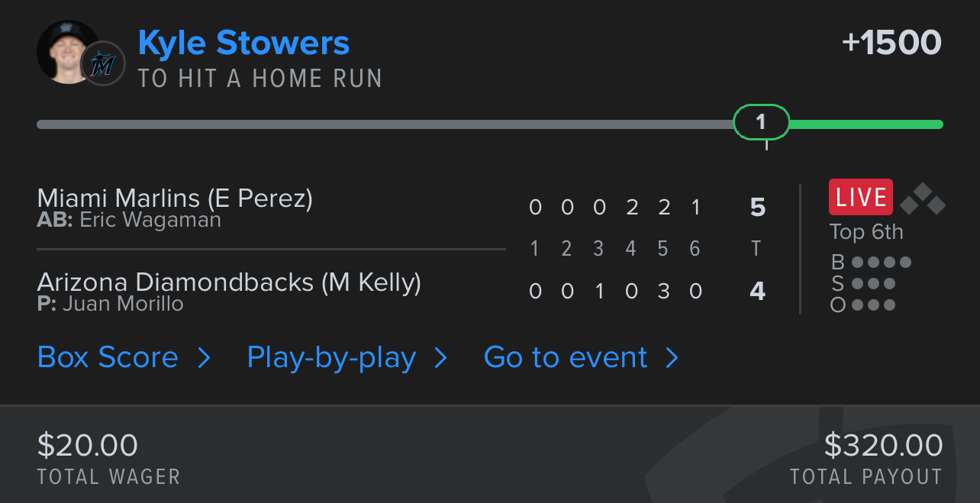
Task: Click the $320.00 total payout amount
Action: pos(883,445)
